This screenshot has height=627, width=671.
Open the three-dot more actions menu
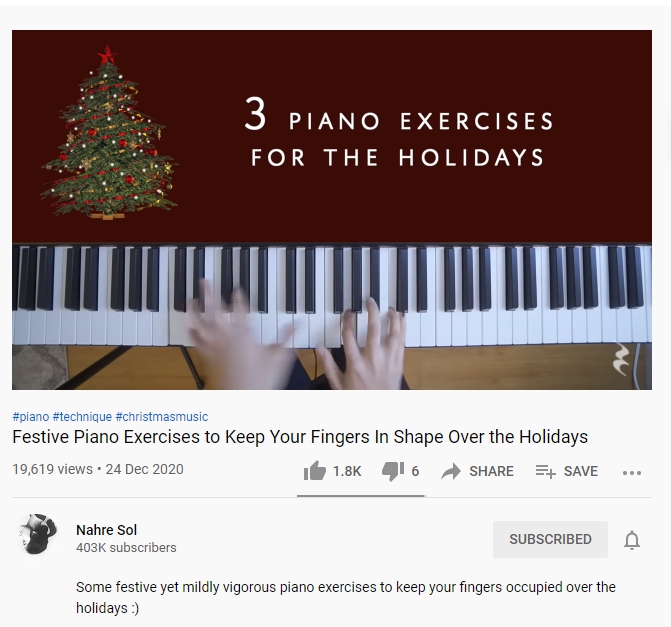tap(632, 472)
